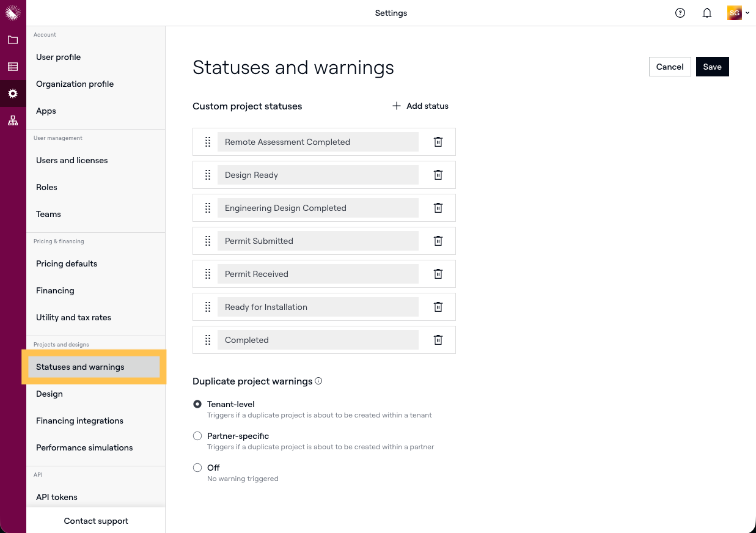Image resolution: width=756 pixels, height=533 pixels.
Task: Click drag handle of Permit Received
Action: point(208,274)
